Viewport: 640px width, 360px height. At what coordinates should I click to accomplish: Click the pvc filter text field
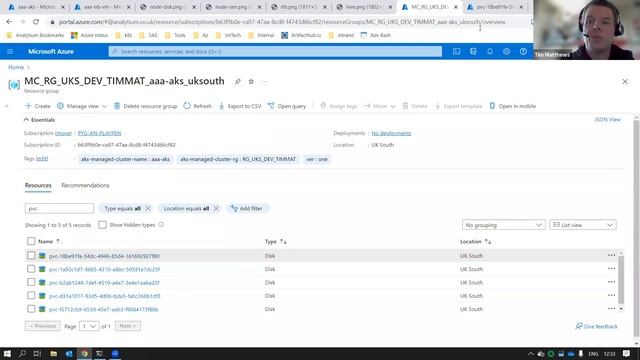tap(59, 209)
